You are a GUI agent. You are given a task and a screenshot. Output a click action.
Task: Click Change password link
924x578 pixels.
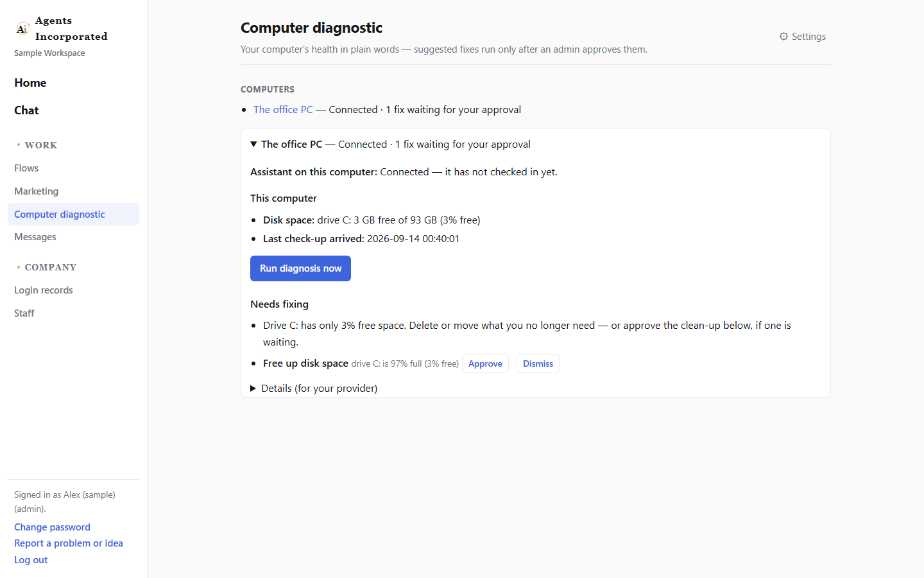[52, 527]
